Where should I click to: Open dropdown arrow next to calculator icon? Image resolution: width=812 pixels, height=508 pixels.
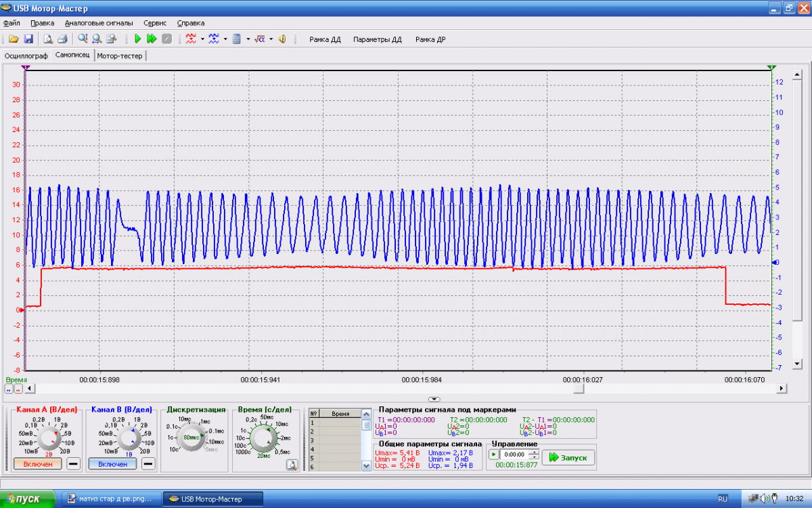coord(248,39)
